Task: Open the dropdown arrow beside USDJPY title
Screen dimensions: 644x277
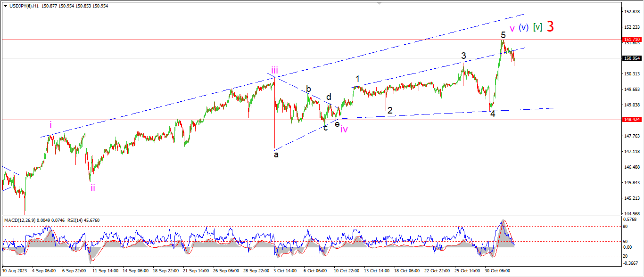Action: point(5,5)
